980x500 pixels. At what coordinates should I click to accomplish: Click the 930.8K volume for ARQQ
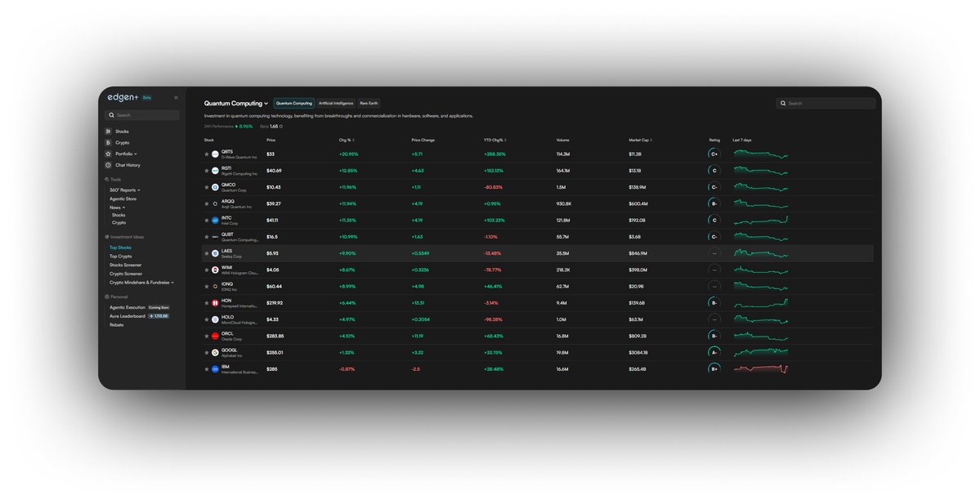pyautogui.click(x=563, y=203)
